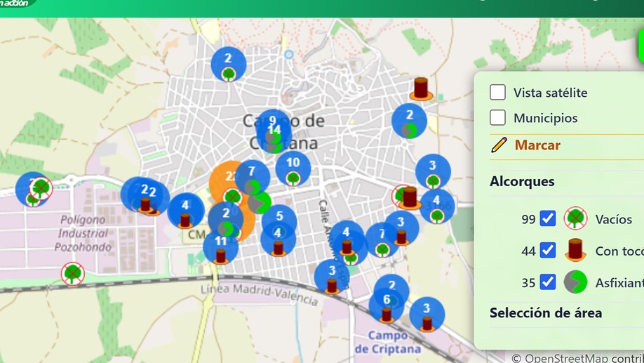This screenshot has width=644, height=363.
Task: Uncheck the Con tocón layer checkbox
Action: point(547,250)
